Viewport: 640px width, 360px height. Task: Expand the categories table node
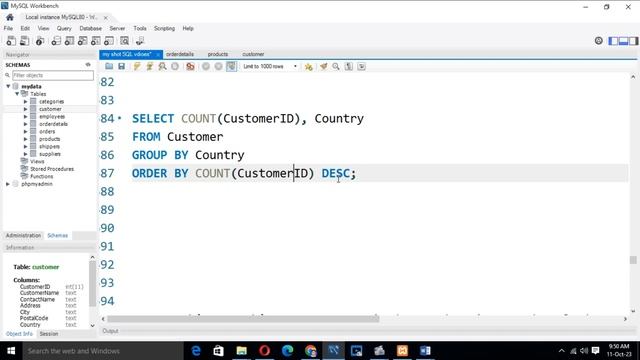coord(25,101)
